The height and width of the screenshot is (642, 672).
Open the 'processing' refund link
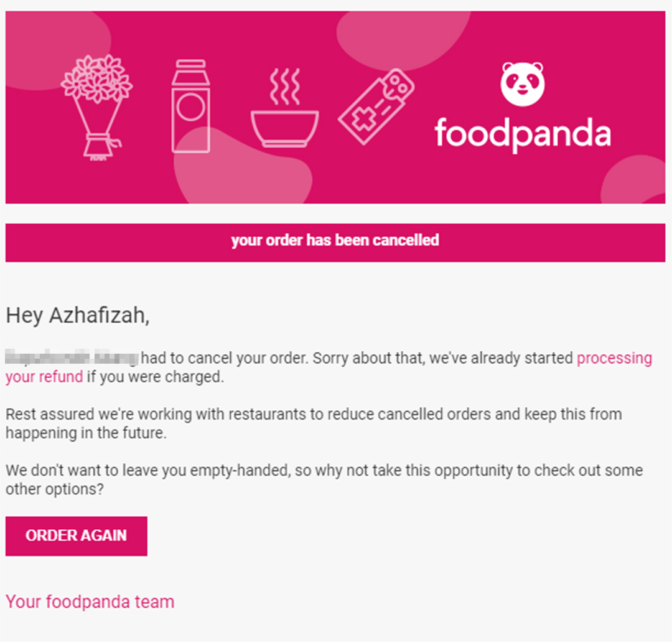point(614,358)
